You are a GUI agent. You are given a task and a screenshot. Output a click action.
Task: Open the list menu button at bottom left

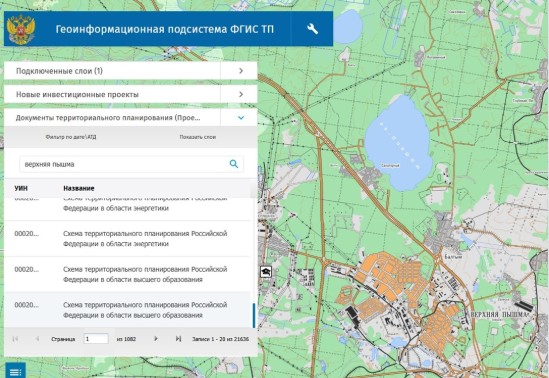(15, 371)
